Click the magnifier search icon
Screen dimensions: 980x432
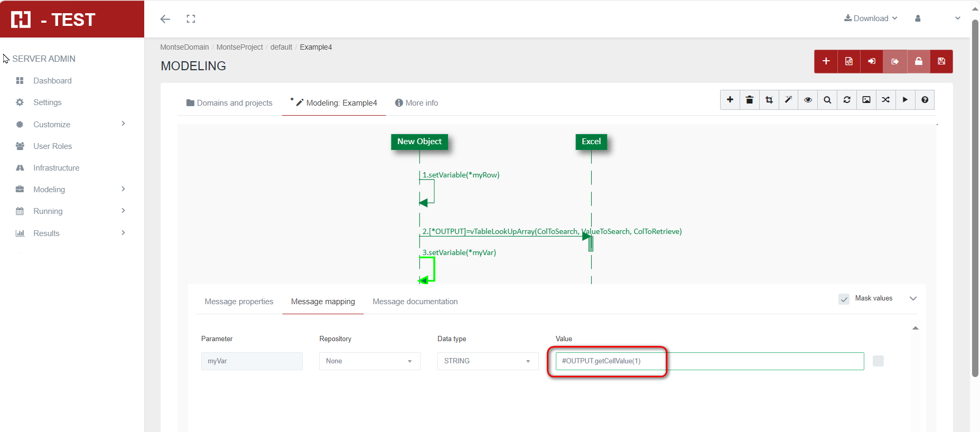click(827, 100)
